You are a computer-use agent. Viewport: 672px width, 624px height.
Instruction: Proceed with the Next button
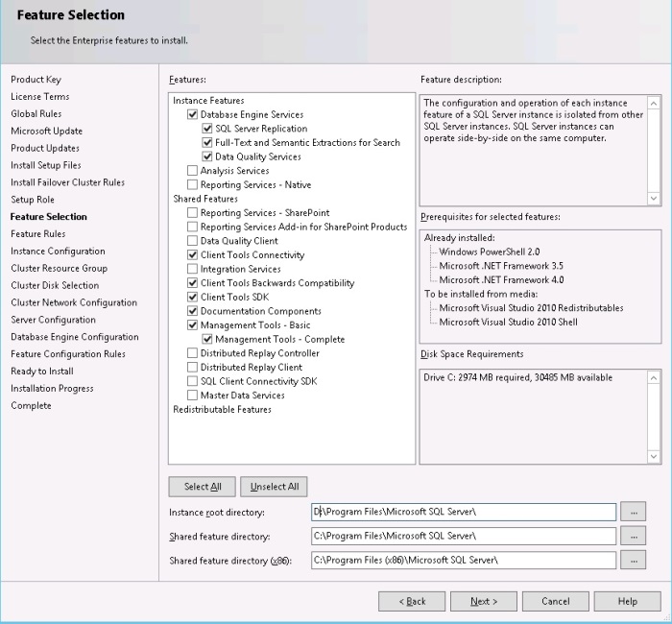coord(484,601)
